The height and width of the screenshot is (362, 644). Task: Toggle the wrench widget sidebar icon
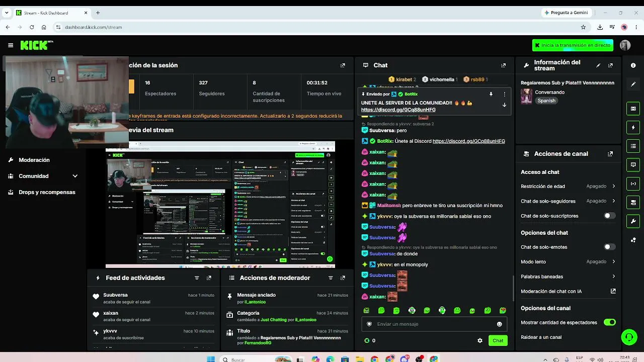click(633, 221)
